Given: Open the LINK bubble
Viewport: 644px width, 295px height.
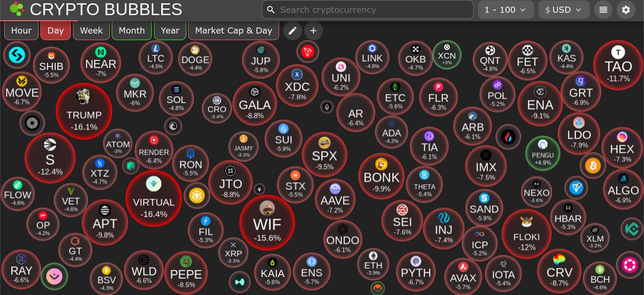Looking at the screenshot, I should click(x=372, y=57).
